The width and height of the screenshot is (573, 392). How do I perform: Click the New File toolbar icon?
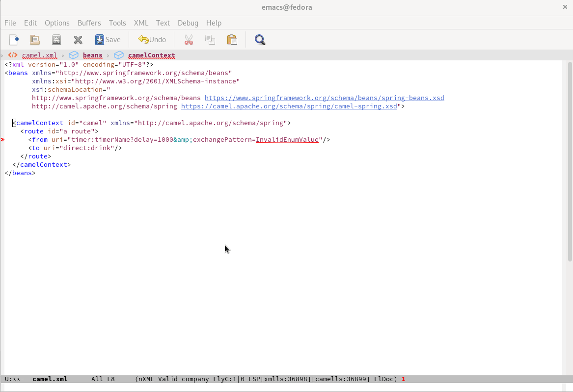[14, 40]
